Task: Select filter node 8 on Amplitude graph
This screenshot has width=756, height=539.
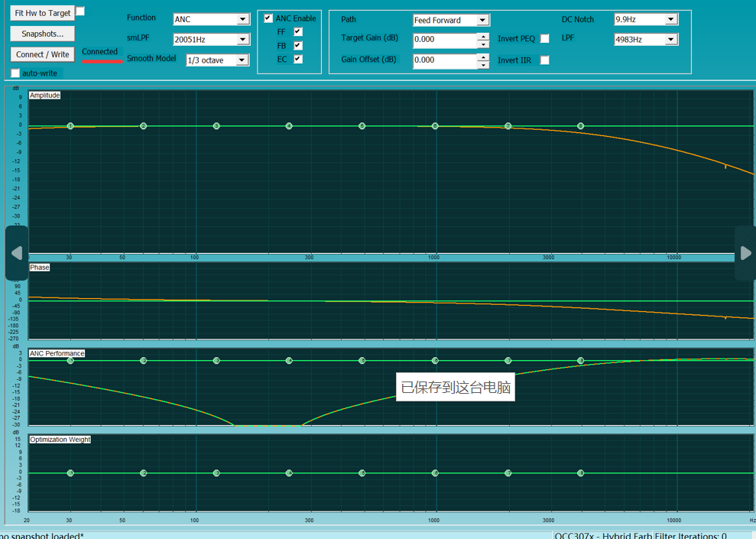Action: point(580,126)
